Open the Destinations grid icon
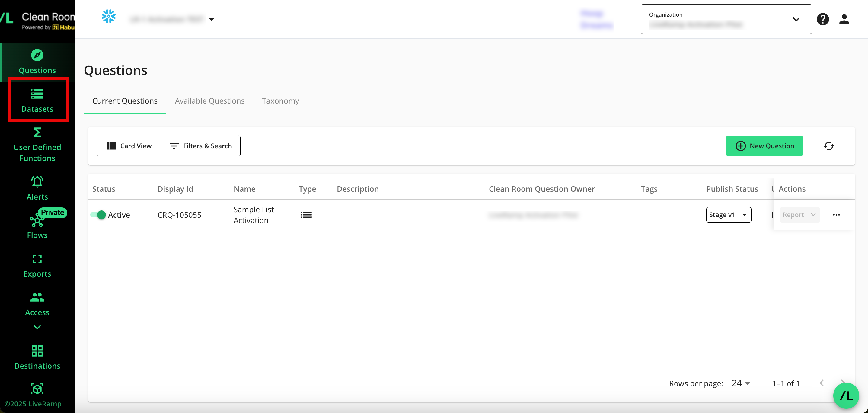Image resolution: width=868 pixels, height=413 pixels. tap(37, 351)
